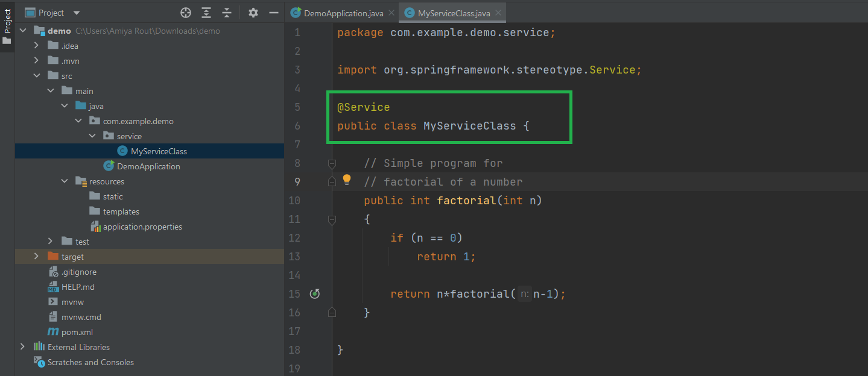Expand the target folder

coord(37,257)
